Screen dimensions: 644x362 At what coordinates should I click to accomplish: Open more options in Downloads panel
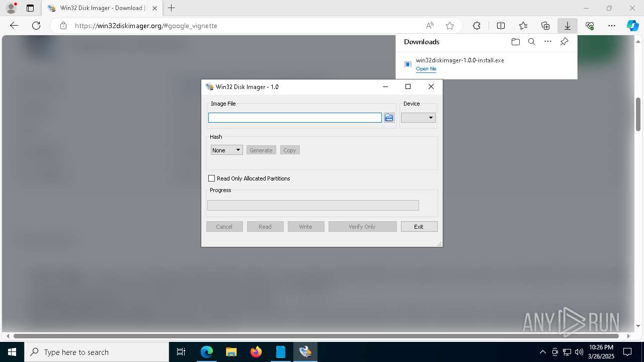548,42
